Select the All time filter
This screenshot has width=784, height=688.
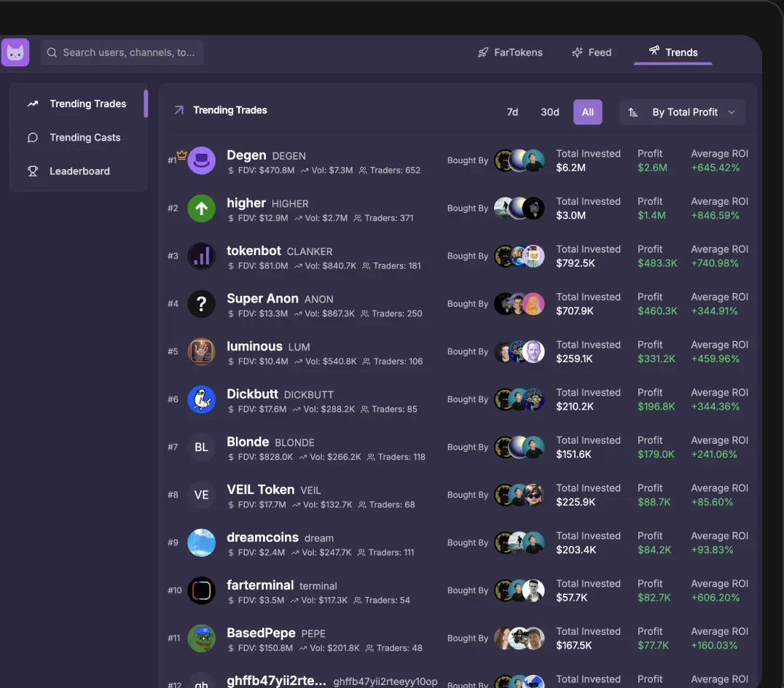point(587,112)
